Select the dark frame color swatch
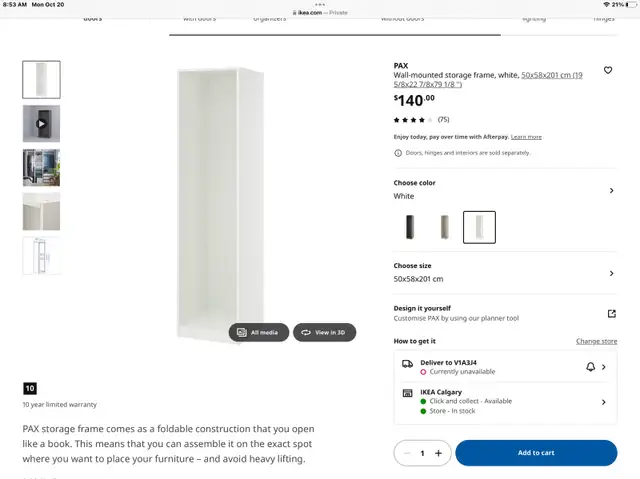This screenshot has height=479, width=640. tap(409, 227)
